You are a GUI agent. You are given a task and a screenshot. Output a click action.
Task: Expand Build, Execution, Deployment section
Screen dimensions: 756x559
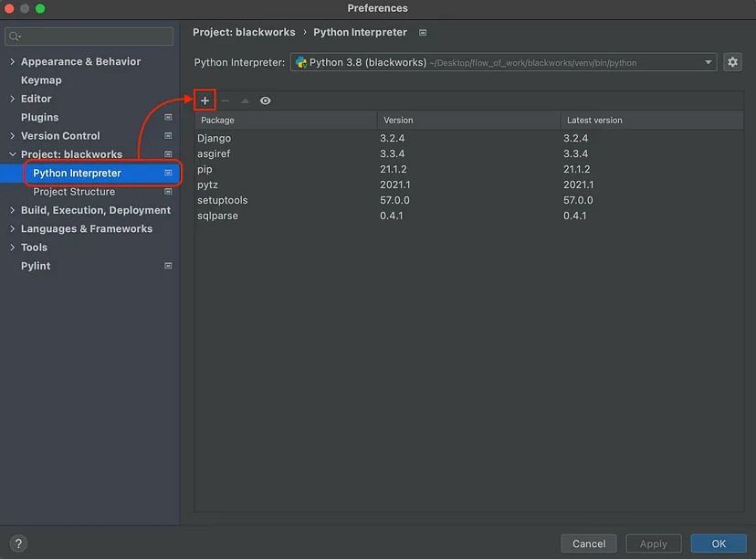pos(13,210)
